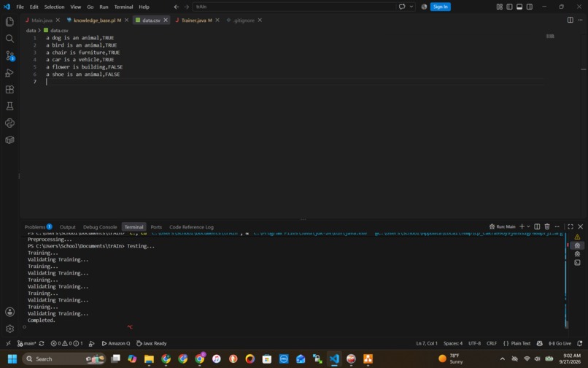Customize layout icon in title bar
This screenshot has height=368, width=588.
tap(500, 7)
